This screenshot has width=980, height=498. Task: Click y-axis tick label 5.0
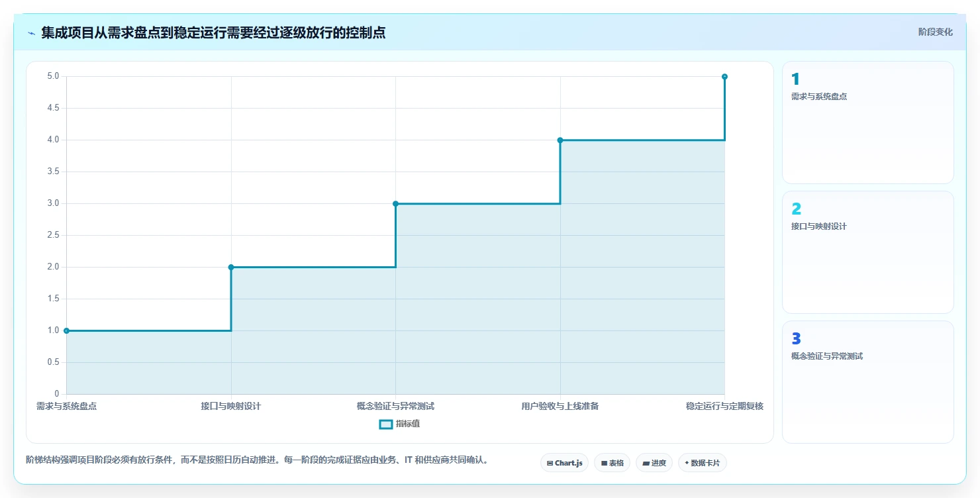53,76
